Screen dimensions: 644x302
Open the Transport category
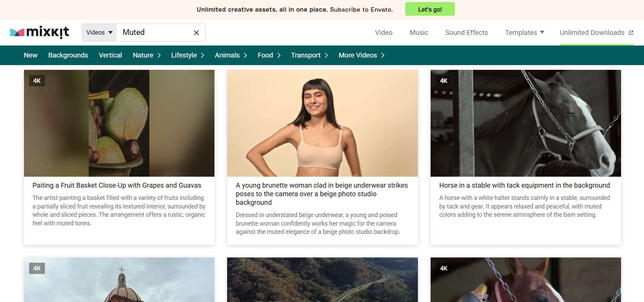[x=306, y=55]
